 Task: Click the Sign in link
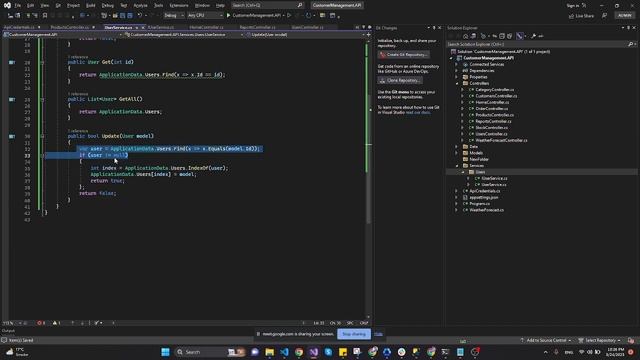572,6
